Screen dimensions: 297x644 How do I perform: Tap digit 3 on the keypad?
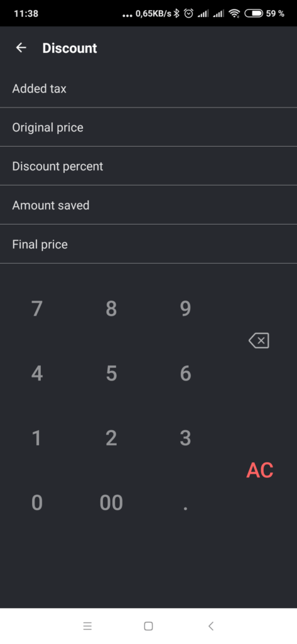pyautogui.click(x=185, y=438)
